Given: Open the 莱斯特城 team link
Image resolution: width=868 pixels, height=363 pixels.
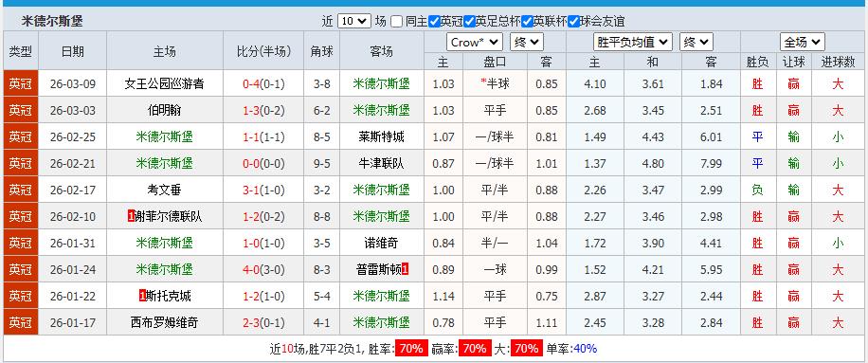Looking at the screenshot, I should pos(382,137).
